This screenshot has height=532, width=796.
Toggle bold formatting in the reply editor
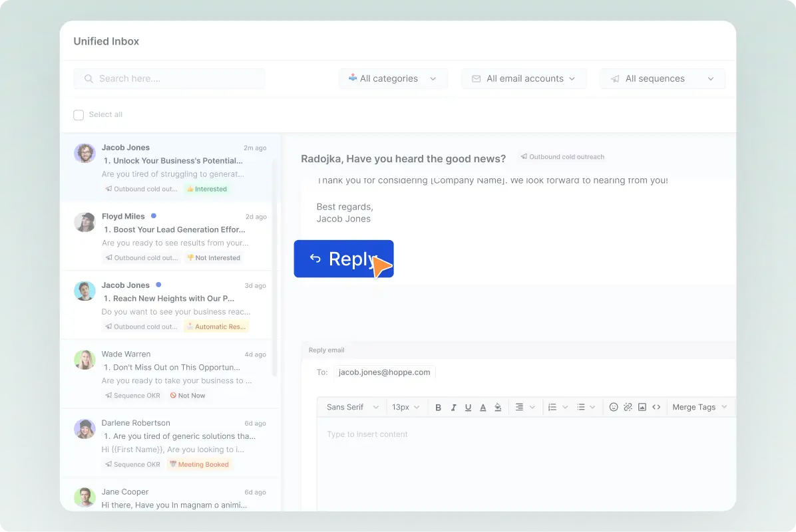[x=439, y=406]
